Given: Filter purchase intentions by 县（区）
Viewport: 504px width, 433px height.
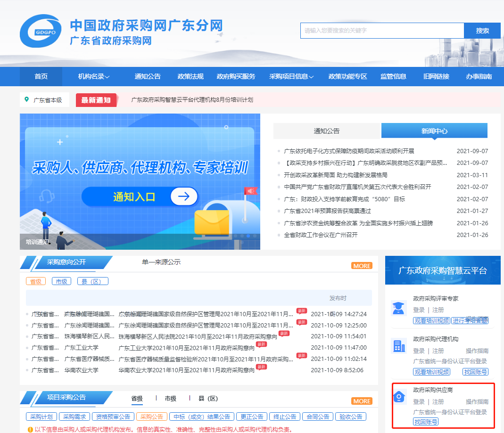Looking at the screenshot, I should [93, 281].
